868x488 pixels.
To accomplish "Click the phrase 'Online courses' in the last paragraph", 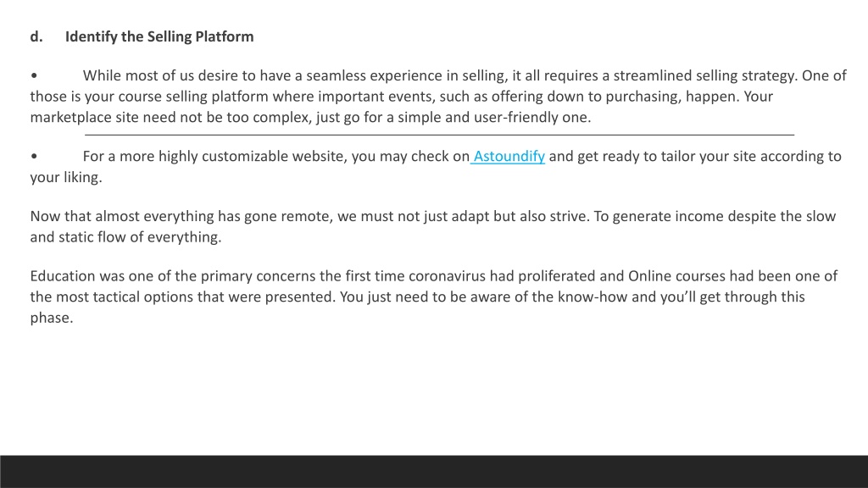I will tap(676, 276).
